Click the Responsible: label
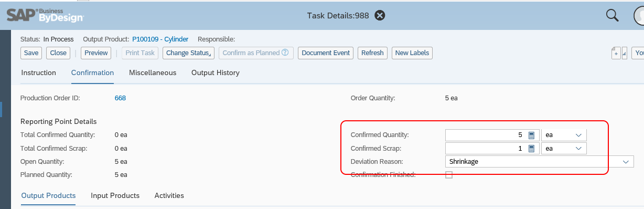Viewport: 644px width, 209px height. point(216,39)
